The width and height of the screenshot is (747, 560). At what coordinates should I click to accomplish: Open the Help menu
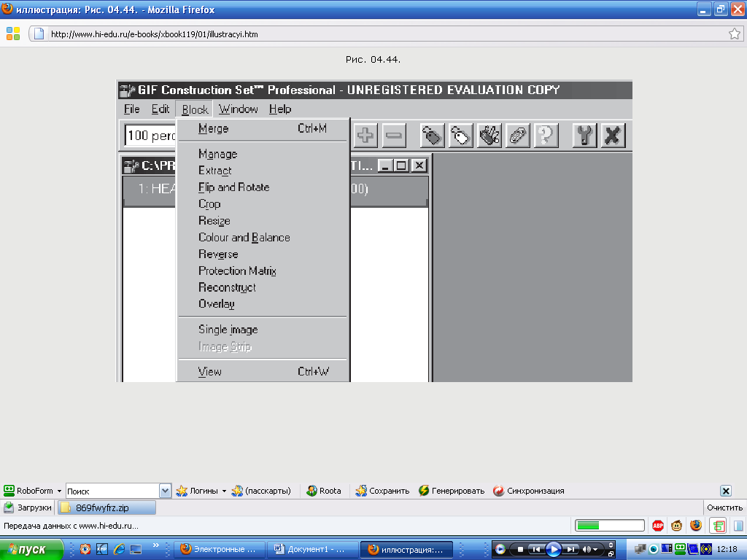279,109
